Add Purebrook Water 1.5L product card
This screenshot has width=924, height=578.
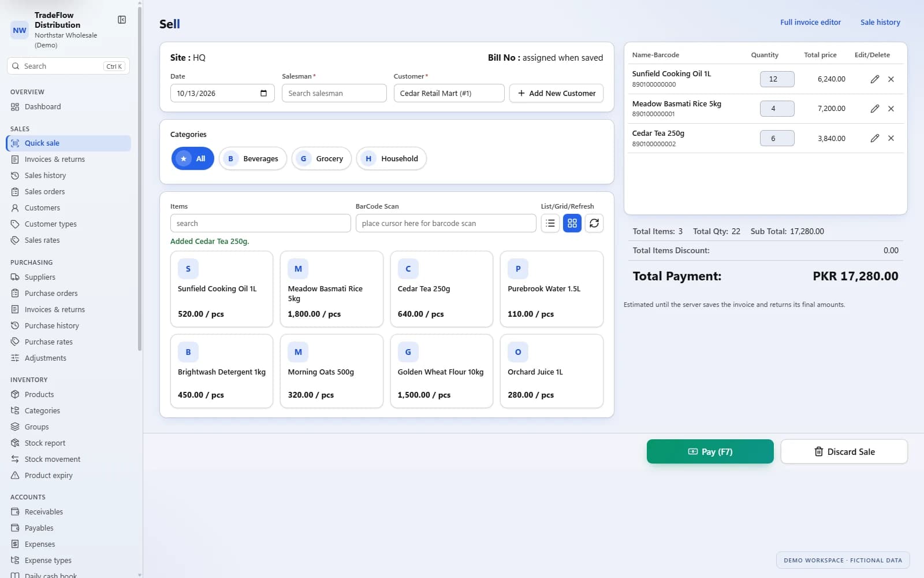click(552, 289)
